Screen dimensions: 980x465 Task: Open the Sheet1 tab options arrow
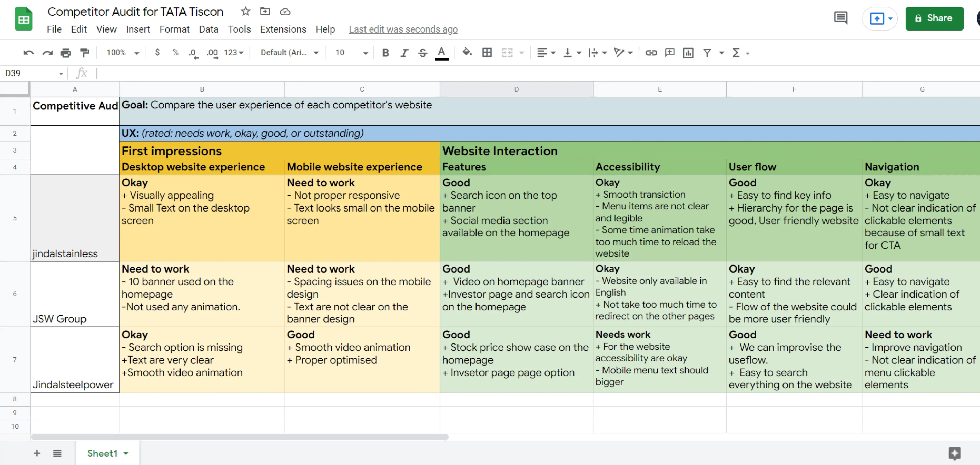pos(126,453)
